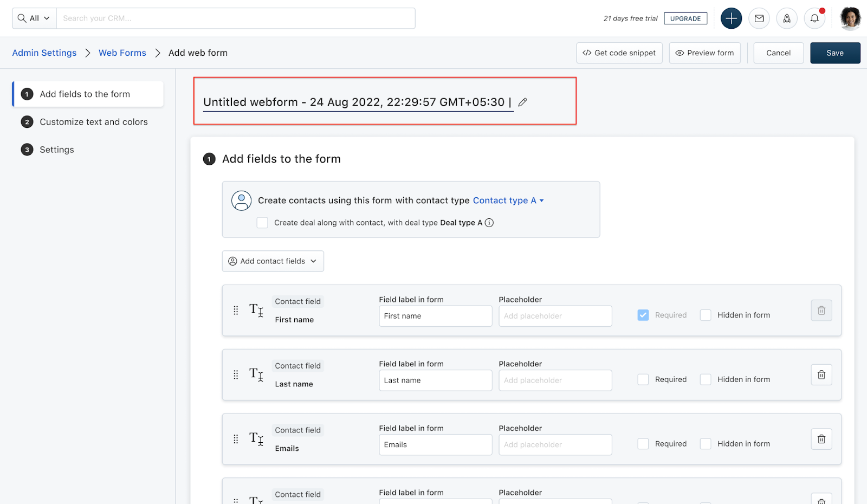This screenshot has height=504, width=867.
Task: Go to Add fields to the form step
Action: (x=88, y=94)
